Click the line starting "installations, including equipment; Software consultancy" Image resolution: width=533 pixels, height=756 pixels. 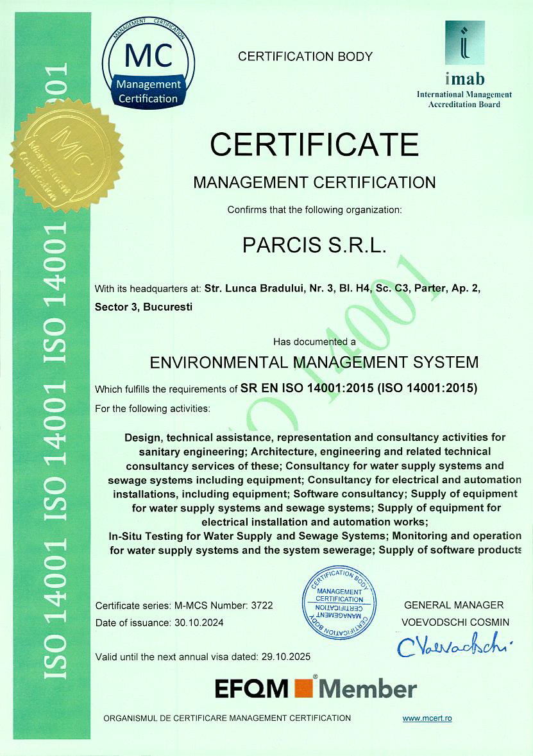[315, 494]
